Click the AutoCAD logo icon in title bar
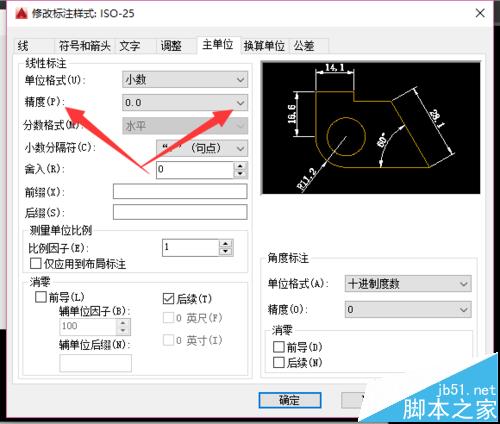Screen dimensions: 500x424 coord(21,13)
